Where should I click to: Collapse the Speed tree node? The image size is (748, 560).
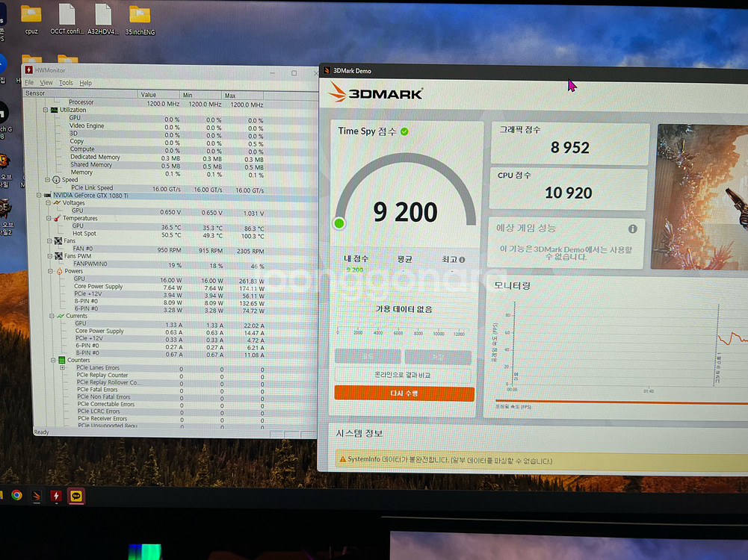point(47,180)
